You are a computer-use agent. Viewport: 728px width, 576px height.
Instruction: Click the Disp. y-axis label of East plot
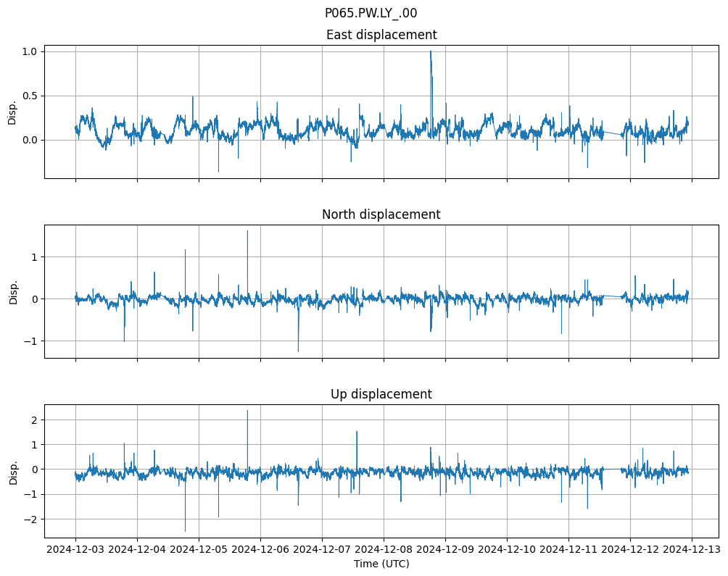click(x=12, y=112)
